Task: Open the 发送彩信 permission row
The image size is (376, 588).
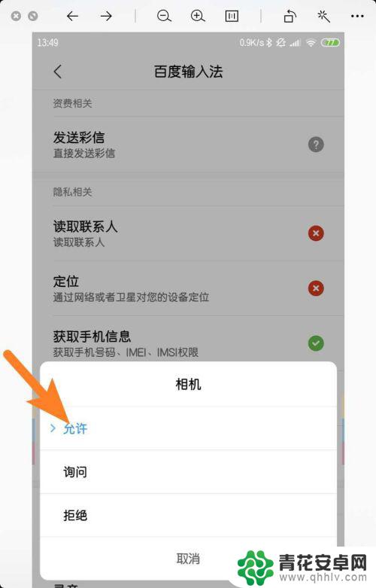Action: click(188, 145)
